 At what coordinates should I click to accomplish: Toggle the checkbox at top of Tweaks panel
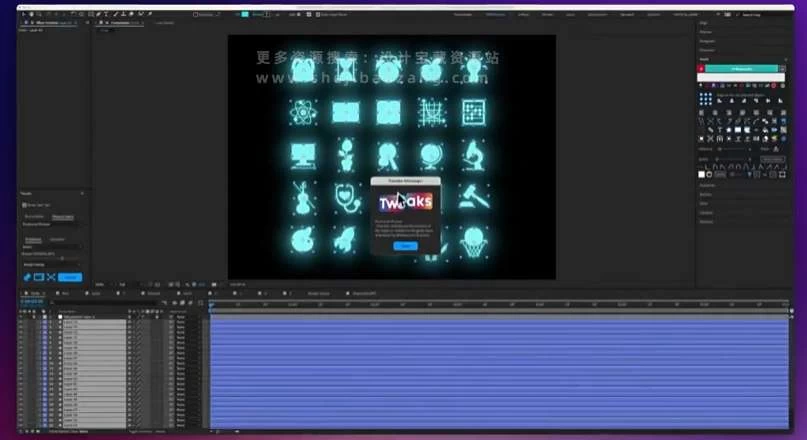point(24,204)
